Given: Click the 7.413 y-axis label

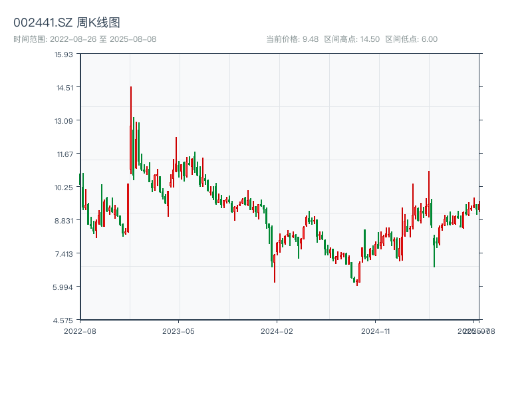Looking at the screenshot, I should [x=64, y=253].
